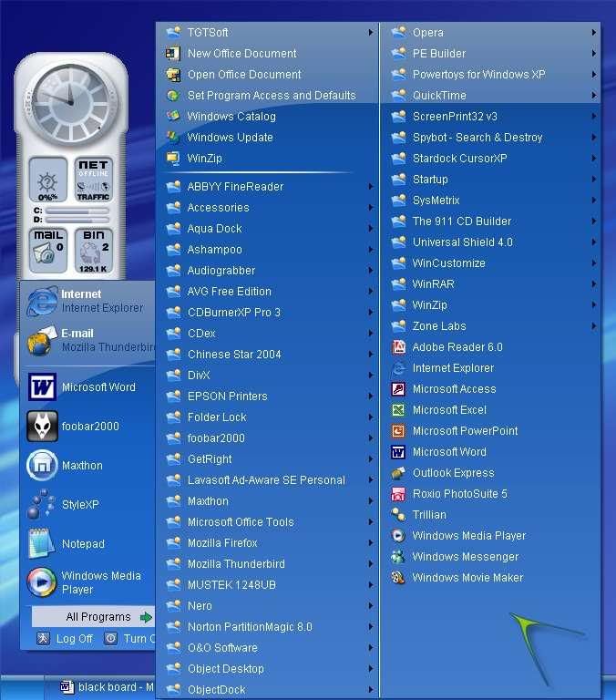Image resolution: width=616 pixels, height=700 pixels.
Task: Click the Windows Catalog icon
Action: (x=173, y=116)
